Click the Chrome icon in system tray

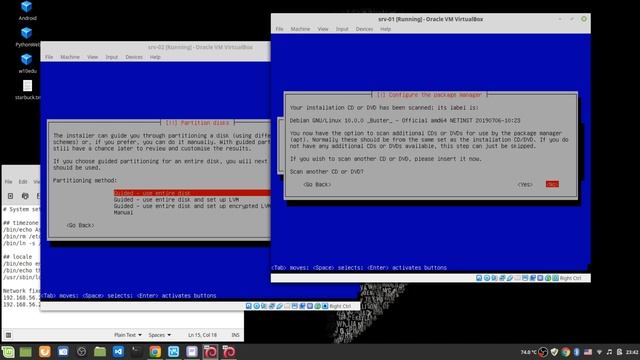(565, 352)
